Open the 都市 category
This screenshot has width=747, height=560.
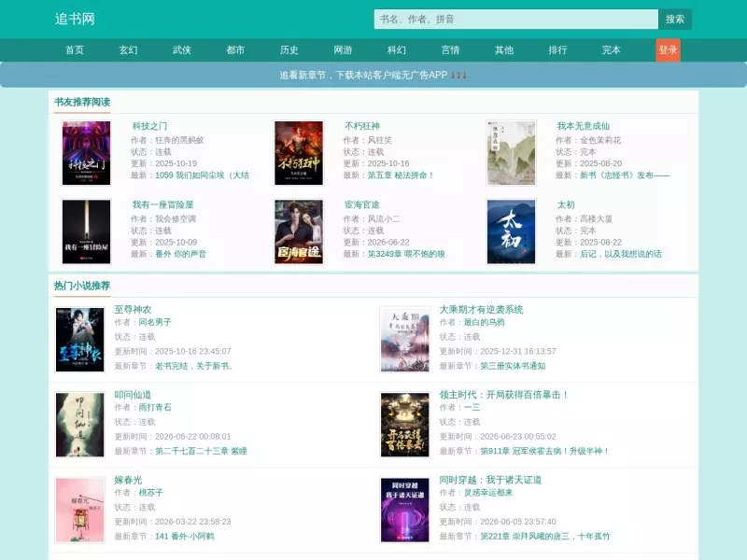235,50
